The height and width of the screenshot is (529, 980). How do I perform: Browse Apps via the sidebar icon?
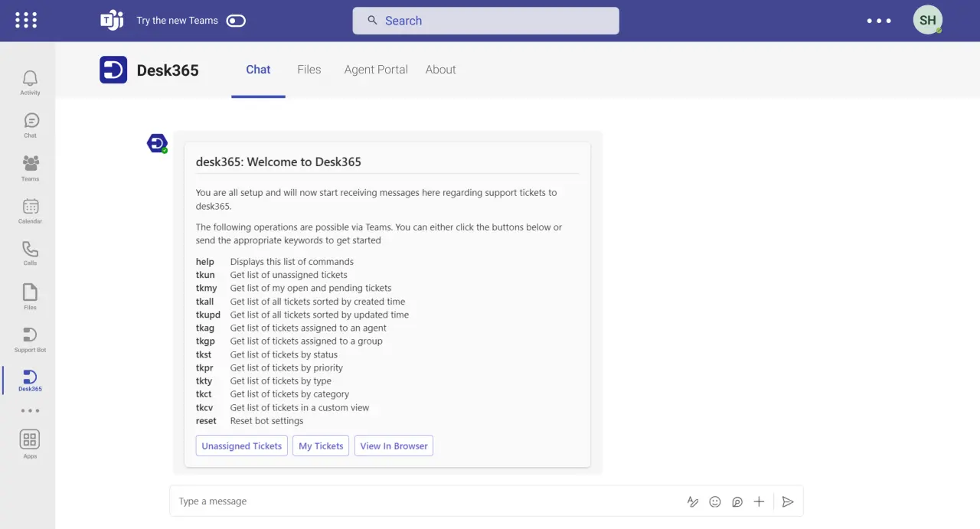29,442
